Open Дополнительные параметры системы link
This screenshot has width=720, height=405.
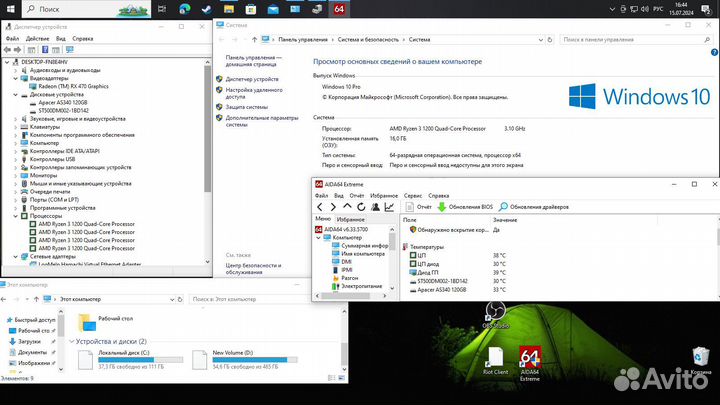pos(262,121)
